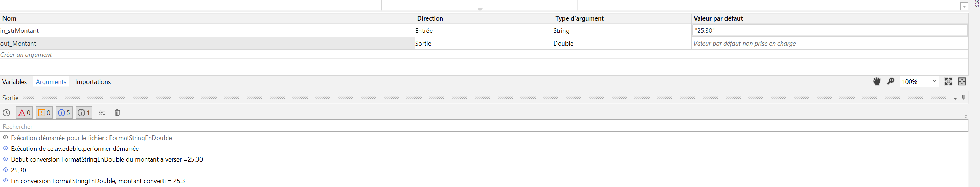Activate the pan hand tool

(876, 81)
